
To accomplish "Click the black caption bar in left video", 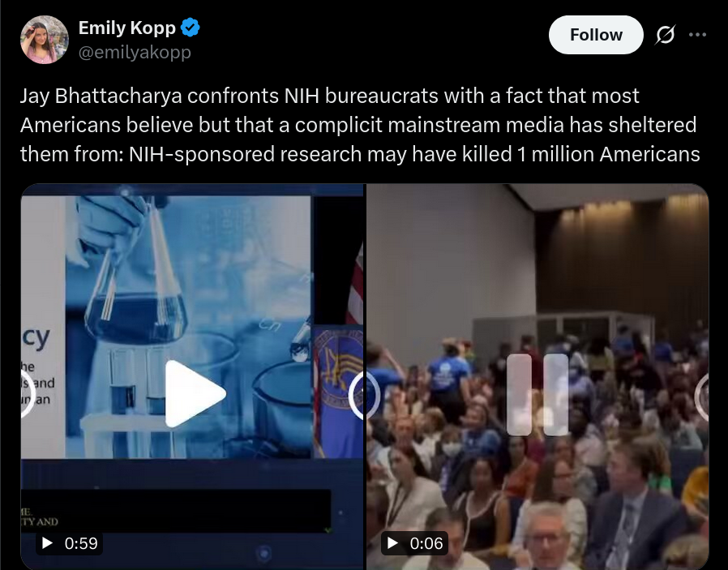I will 175,511.
